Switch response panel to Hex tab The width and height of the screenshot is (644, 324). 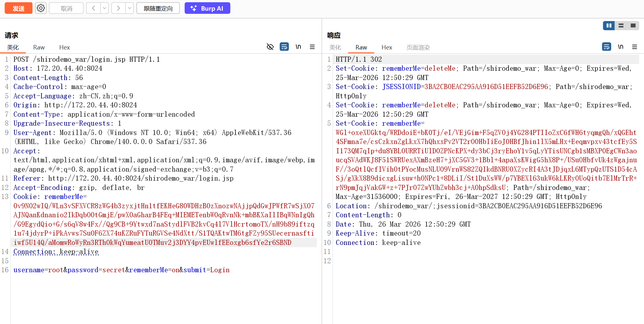click(x=387, y=47)
